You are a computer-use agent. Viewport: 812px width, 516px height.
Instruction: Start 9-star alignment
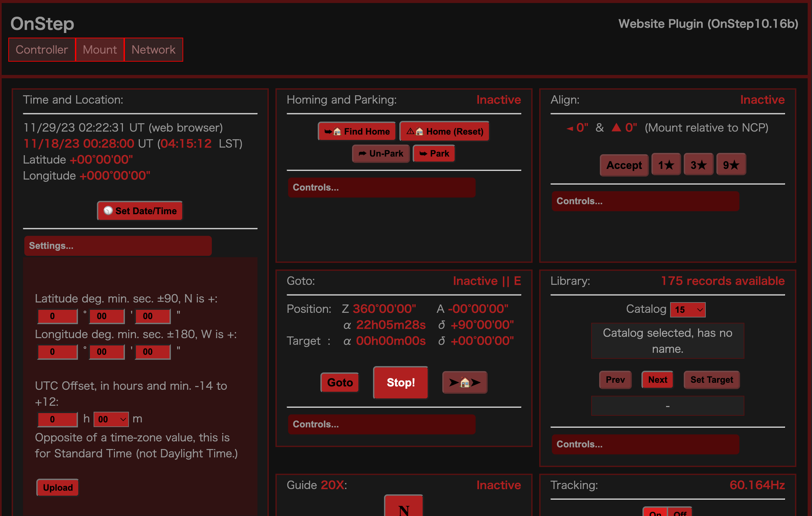click(731, 165)
